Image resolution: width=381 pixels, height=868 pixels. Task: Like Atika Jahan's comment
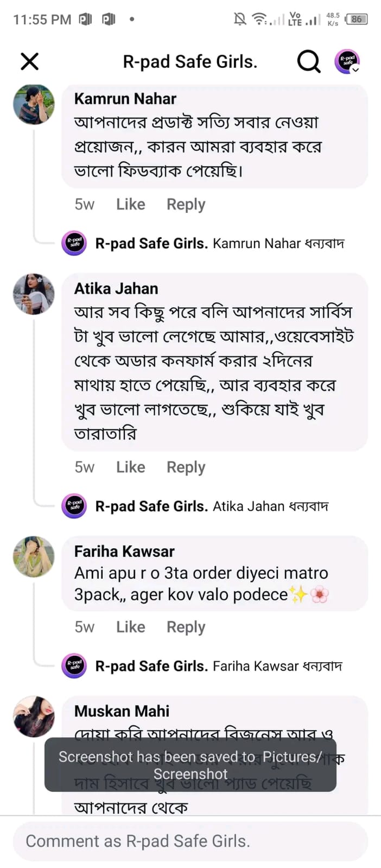130,467
